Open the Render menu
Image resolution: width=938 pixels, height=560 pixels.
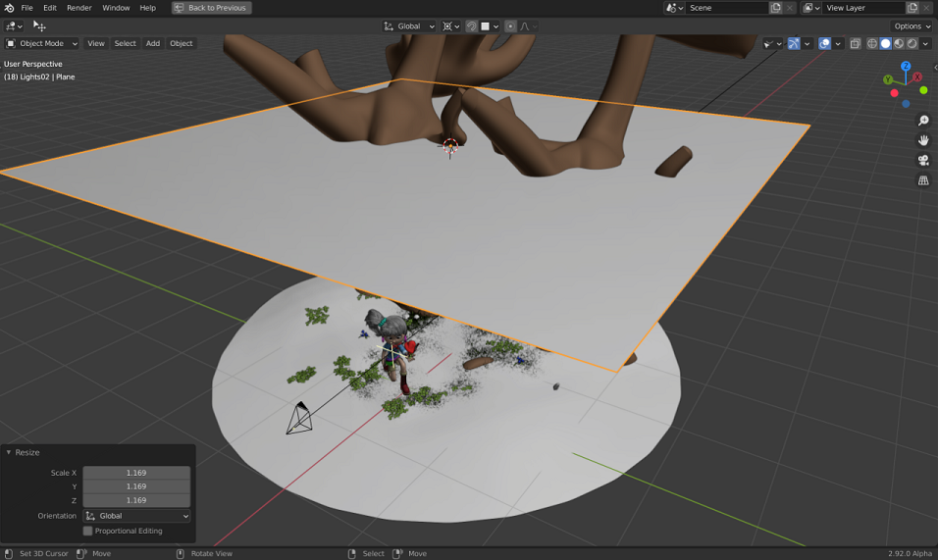point(78,8)
